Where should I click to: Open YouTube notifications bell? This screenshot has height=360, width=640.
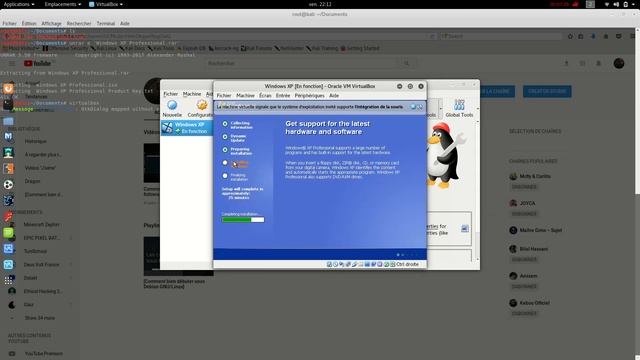point(598,63)
